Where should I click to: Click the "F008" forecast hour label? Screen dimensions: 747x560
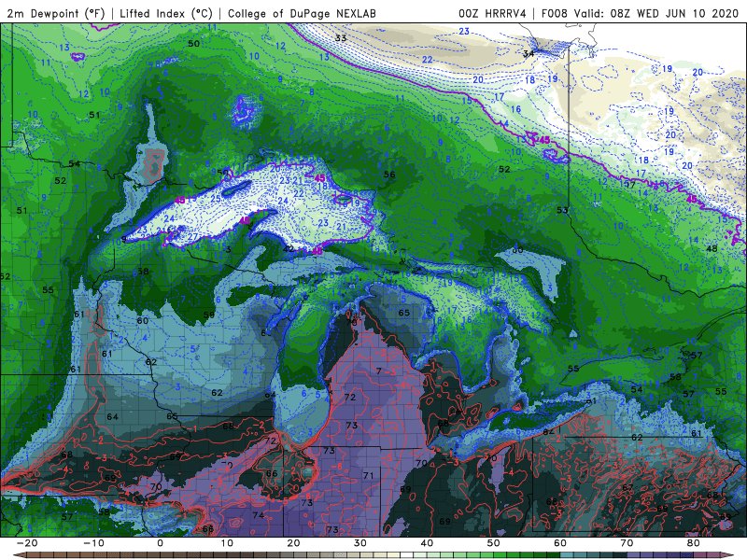pos(555,13)
